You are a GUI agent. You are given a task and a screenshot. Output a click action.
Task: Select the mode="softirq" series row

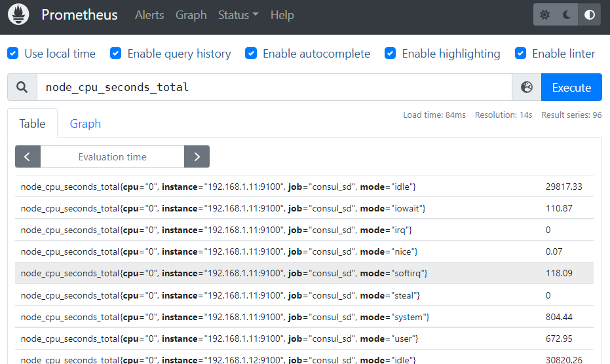tap(304, 274)
